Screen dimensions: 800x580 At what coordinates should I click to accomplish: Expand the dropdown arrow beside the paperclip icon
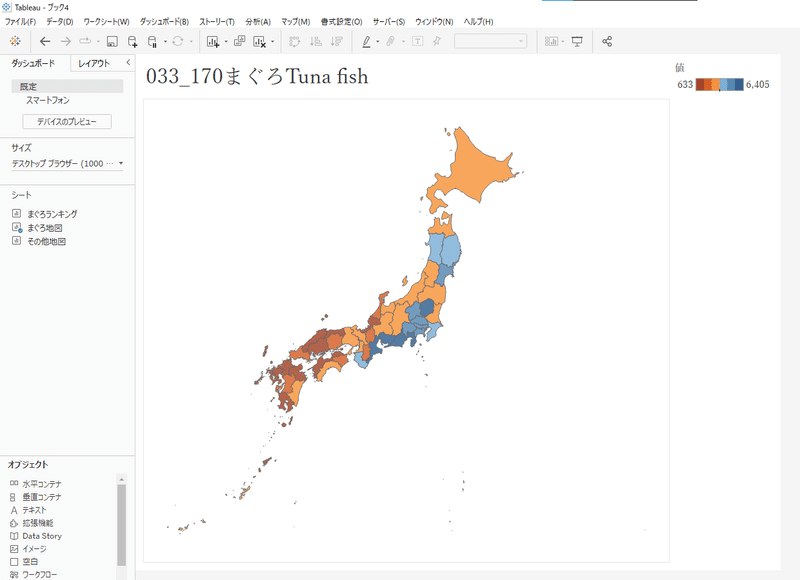tap(403, 42)
